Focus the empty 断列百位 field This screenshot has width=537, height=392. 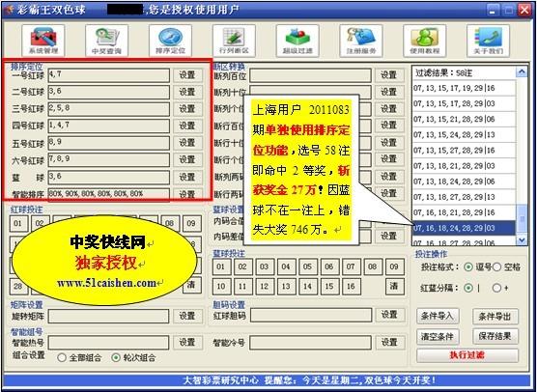[310, 75]
